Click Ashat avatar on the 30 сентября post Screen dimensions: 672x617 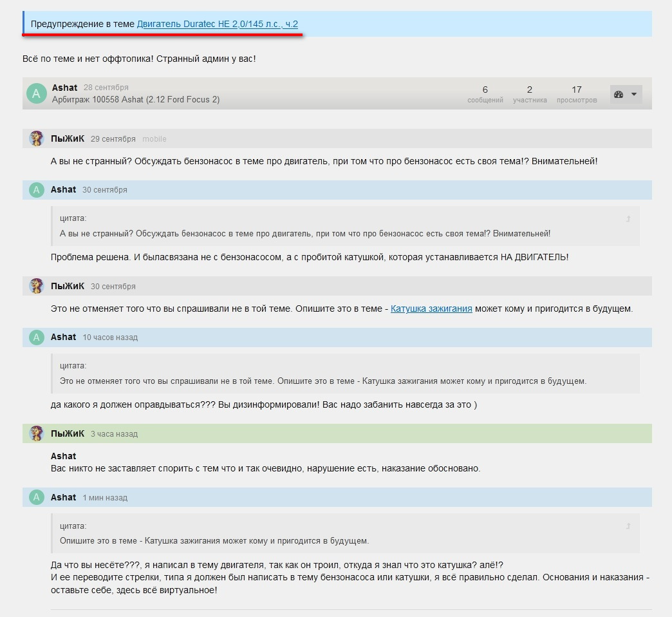coord(37,189)
